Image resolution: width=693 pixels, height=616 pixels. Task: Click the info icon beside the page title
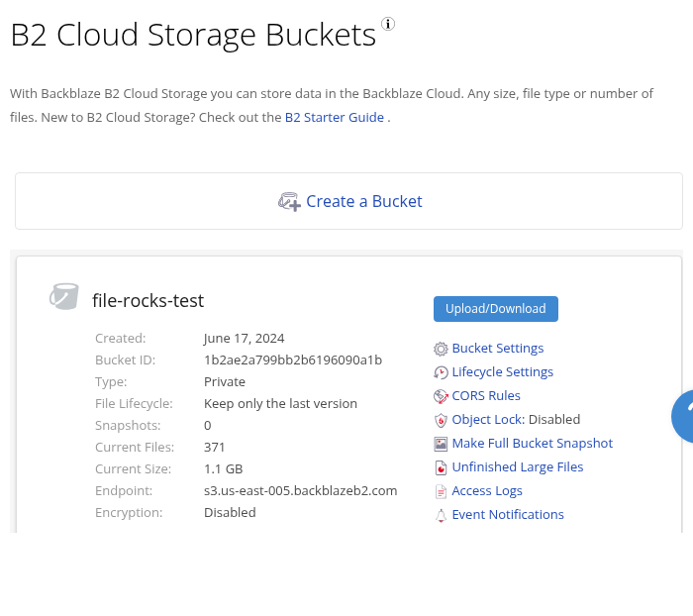[x=388, y=24]
